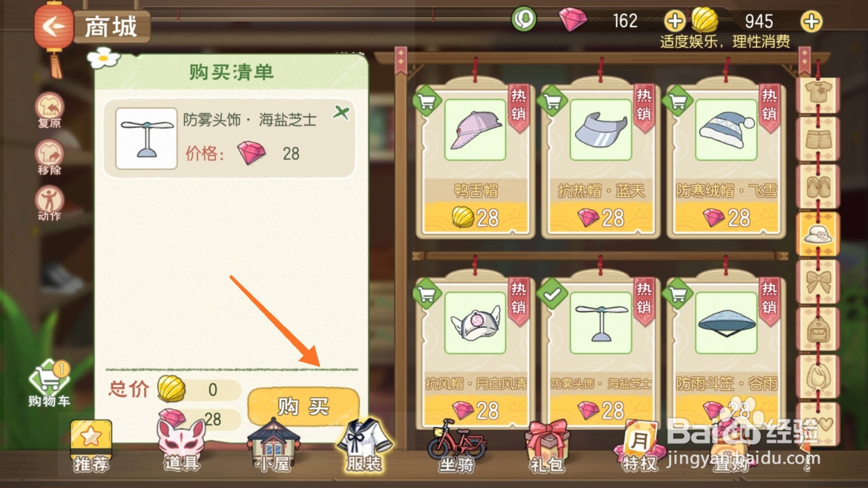868x488 pixels.
Task: Toggle cart for 鸭舌帽 item
Action: tap(426, 101)
